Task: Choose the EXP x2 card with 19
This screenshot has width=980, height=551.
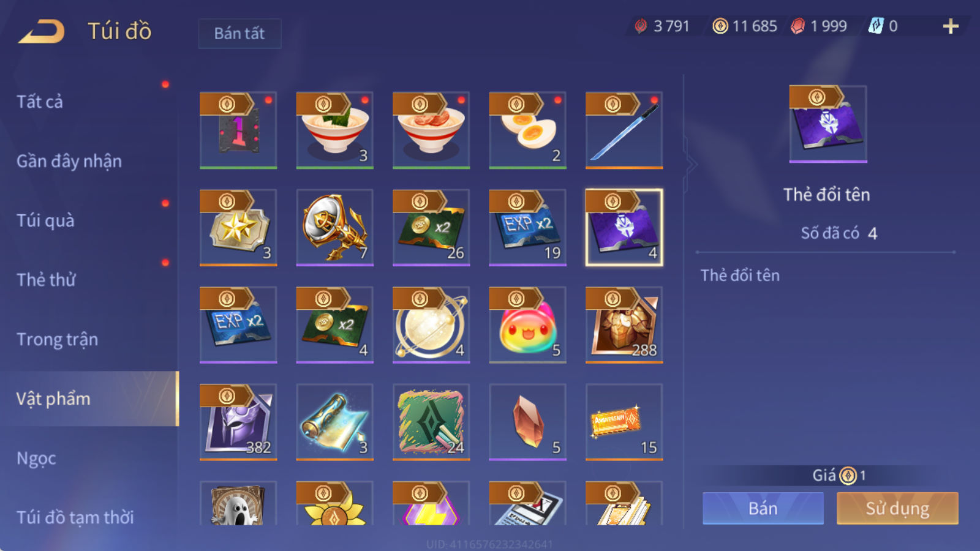Action: 527,228
